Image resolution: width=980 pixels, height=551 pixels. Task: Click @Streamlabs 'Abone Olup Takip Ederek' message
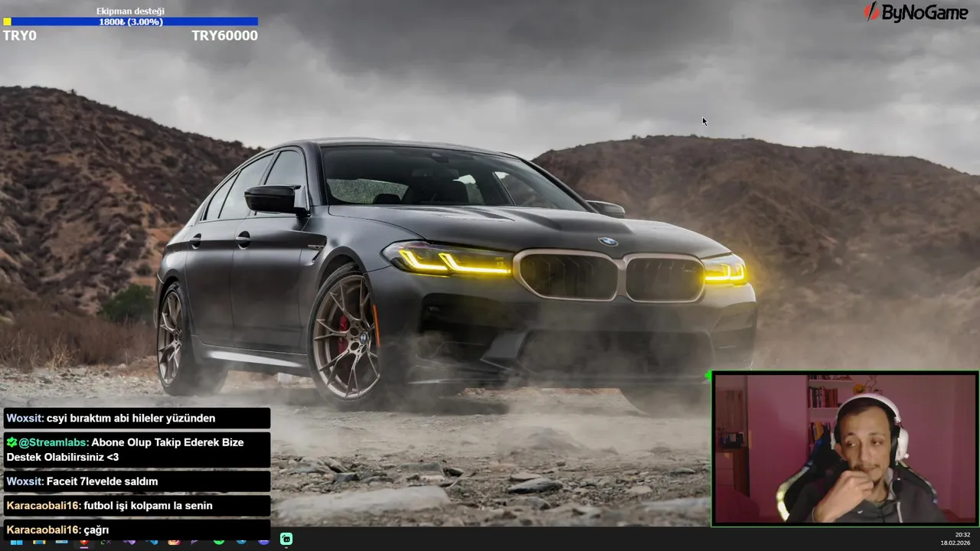click(x=137, y=450)
